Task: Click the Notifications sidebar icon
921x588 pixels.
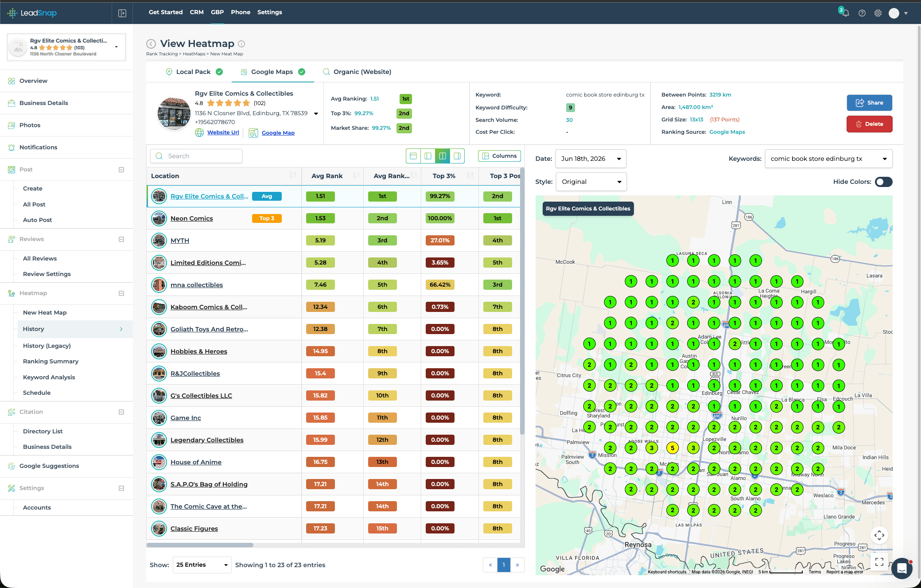Action: [12, 147]
